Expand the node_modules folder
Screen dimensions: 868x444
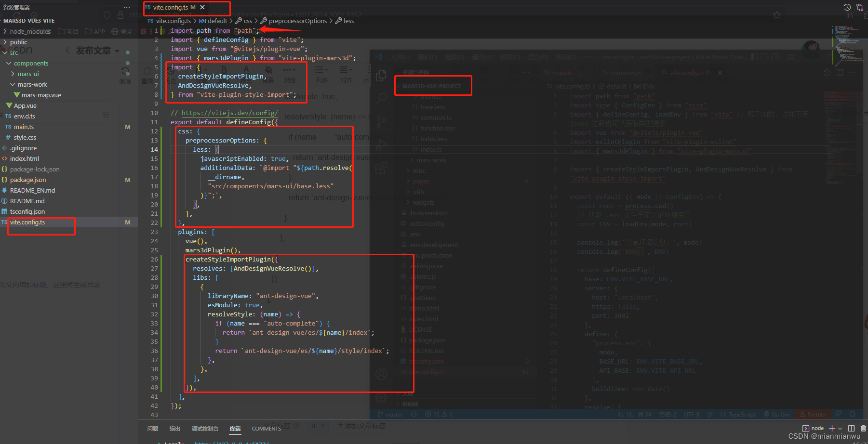tap(30, 31)
